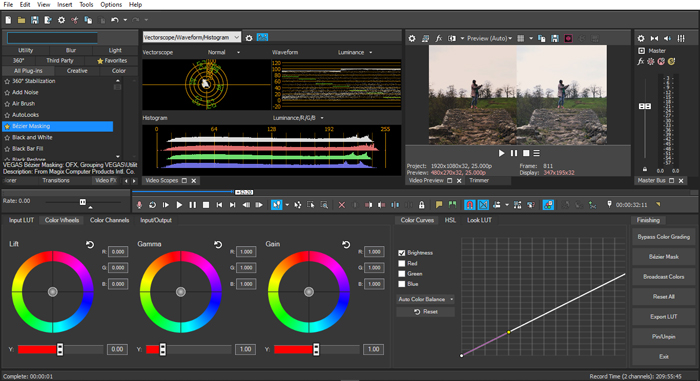Insert a region with the green flags icon

pyautogui.click(x=452, y=205)
